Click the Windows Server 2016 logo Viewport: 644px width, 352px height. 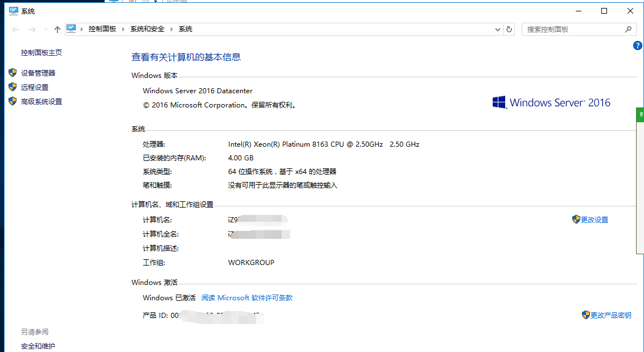[x=551, y=102]
